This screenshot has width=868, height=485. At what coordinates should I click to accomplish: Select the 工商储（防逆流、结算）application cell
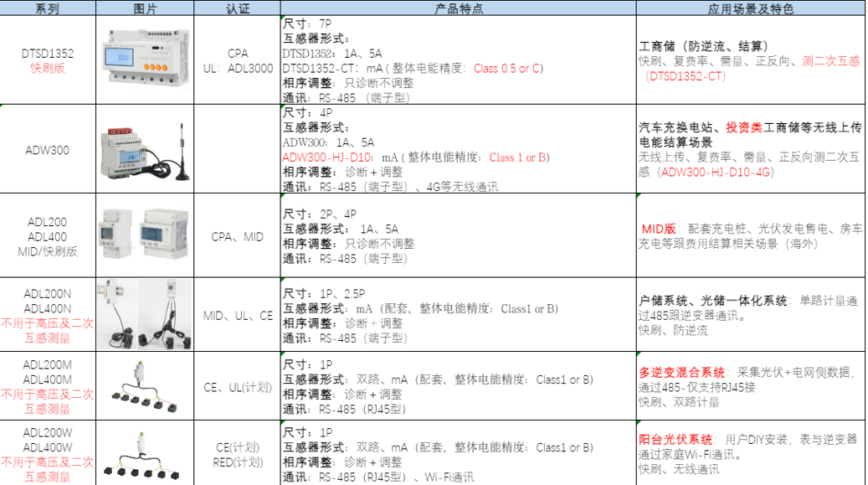[x=749, y=61]
